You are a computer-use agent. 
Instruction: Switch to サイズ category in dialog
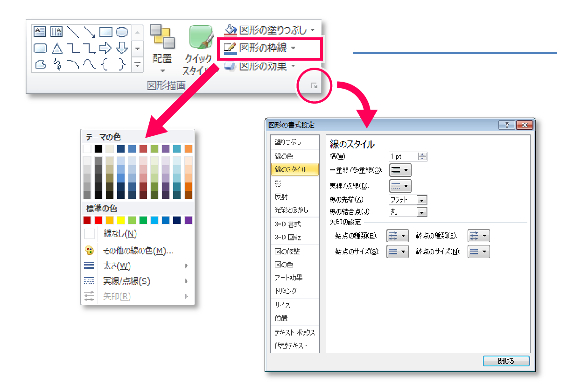coord(294,305)
